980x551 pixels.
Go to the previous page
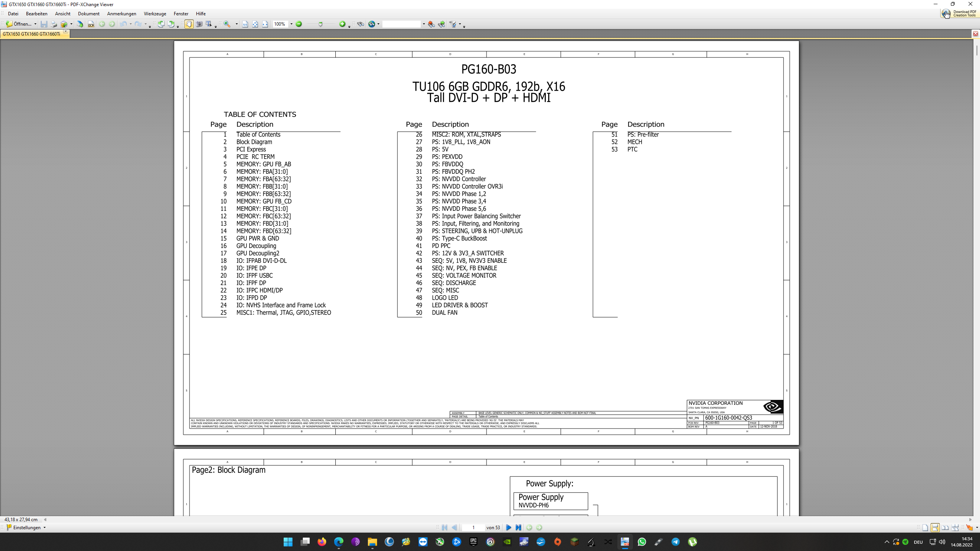454,528
